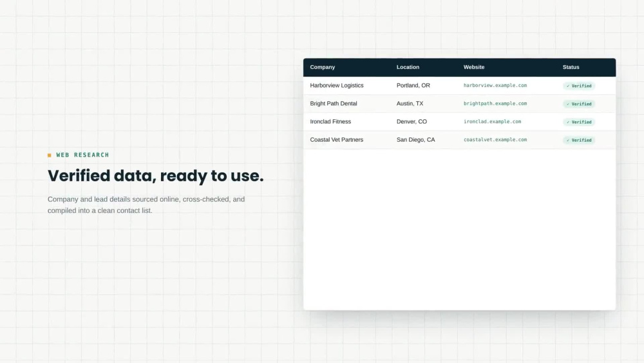The height and width of the screenshot is (363, 644).
Task: Click the orange square beside WEB RESEARCH
Action: (x=50, y=155)
